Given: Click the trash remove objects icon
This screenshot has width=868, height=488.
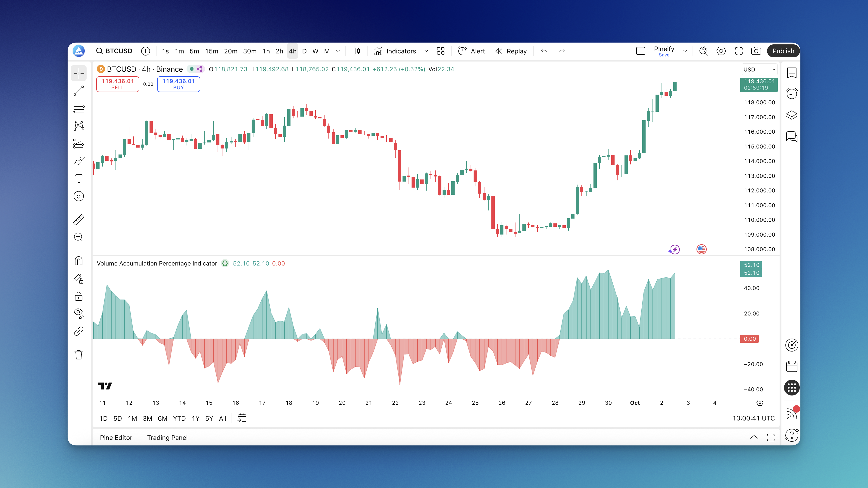Looking at the screenshot, I should (78, 355).
